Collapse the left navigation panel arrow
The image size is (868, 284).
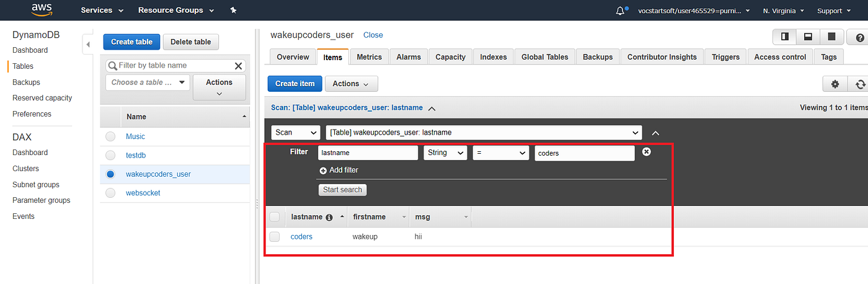87,44
